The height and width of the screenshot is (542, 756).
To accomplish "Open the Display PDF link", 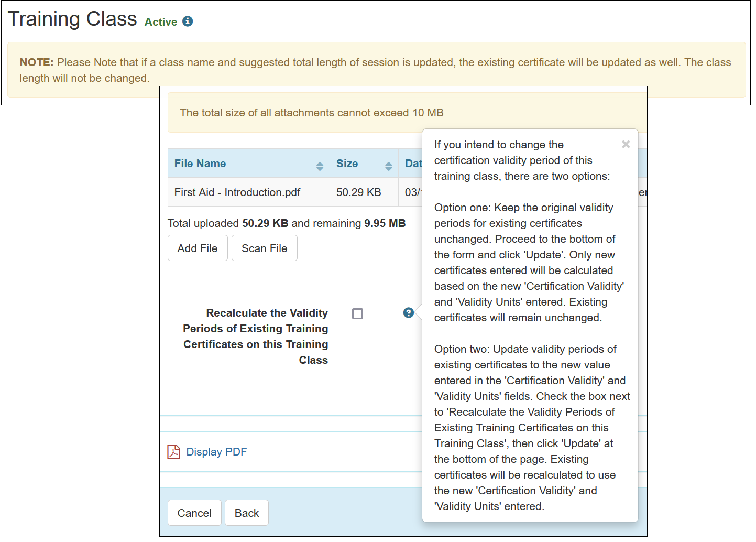I will click(216, 452).
